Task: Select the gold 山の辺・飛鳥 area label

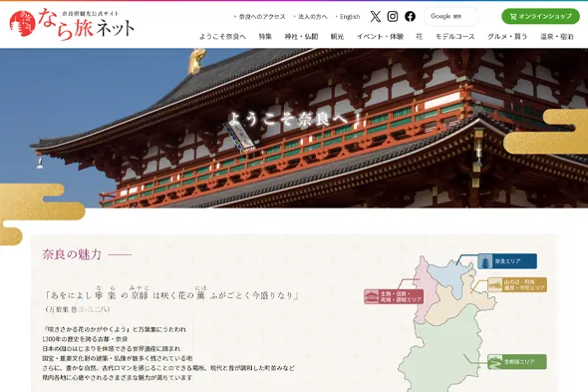Action: click(517, 285)
